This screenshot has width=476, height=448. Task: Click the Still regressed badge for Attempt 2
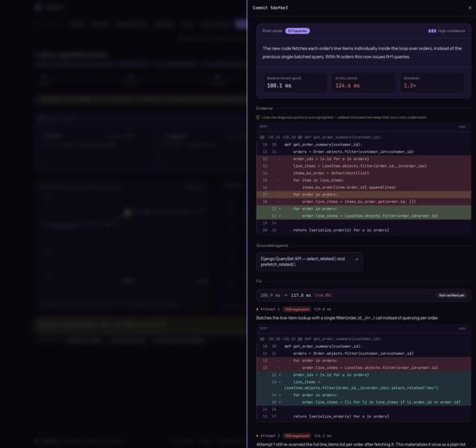[x=297, y=435]
